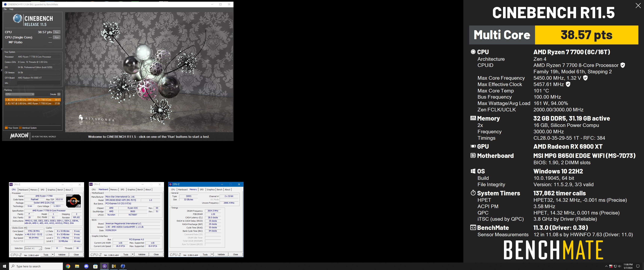Click Tools button in CPU-Z Memory window
The image size is (644, 270).
[x=205, y=254]
